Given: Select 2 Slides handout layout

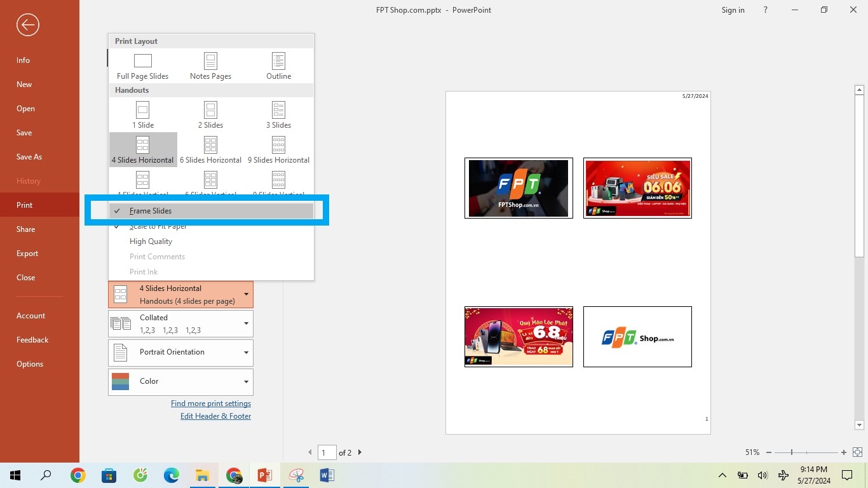Looking at the screenshot, I should (210, 116).
